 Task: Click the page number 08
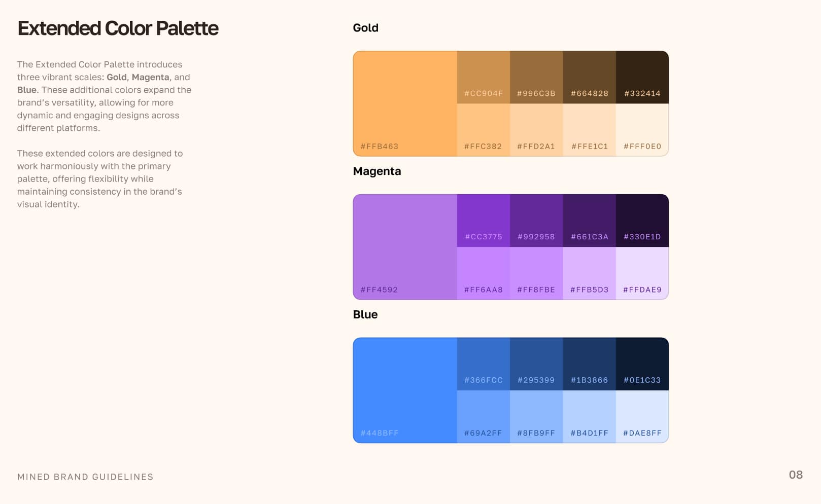coord(795,475)
